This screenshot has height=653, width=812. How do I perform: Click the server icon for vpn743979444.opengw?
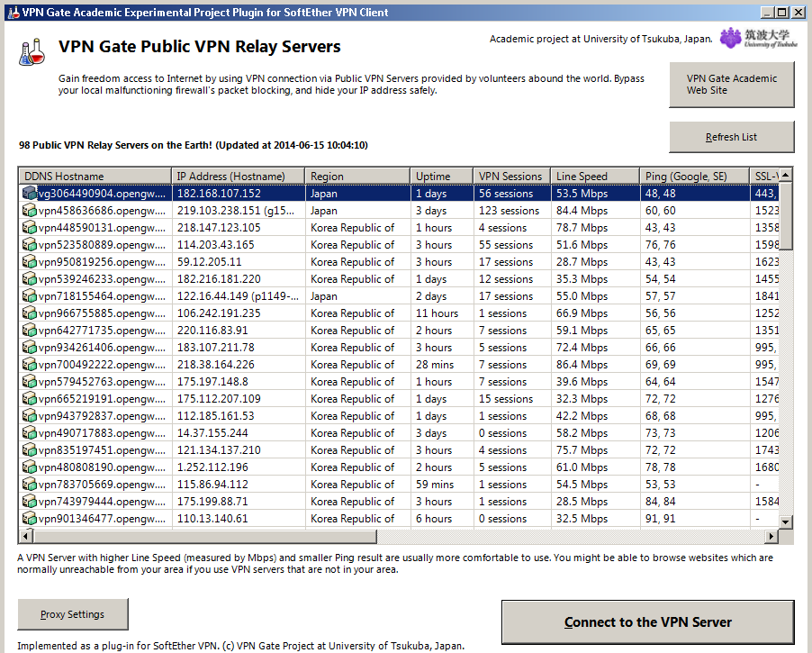pos(30,501)
